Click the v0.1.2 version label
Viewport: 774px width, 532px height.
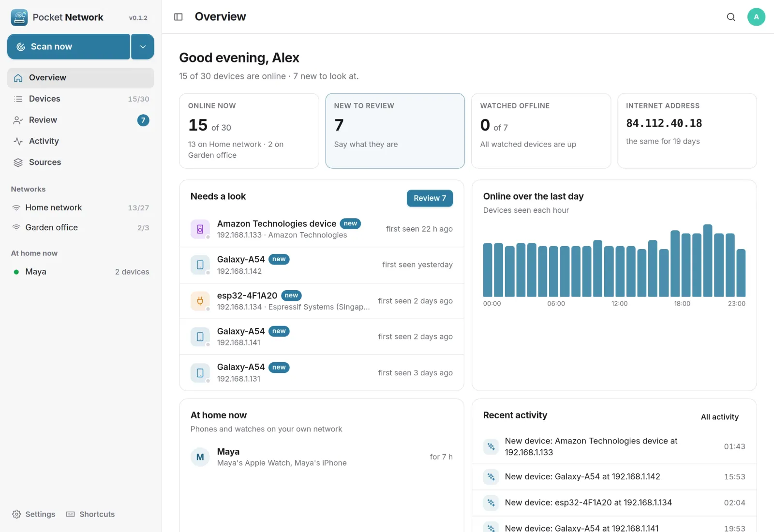[x=138, y=18]
